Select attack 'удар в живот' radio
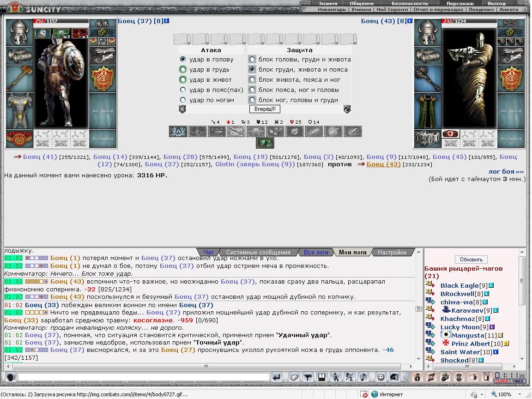 pos(183,80)
